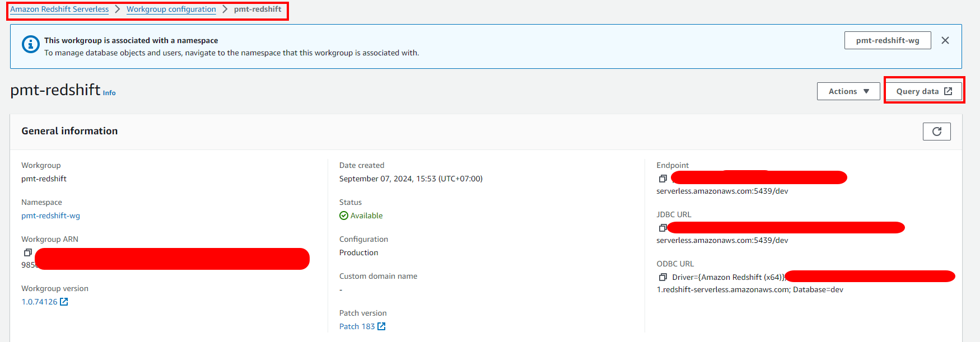The height and width of the screenshot is (342, 980).
Task: Select the Workgroup name value pmt-redshift
Action: [x=44, y=179]
